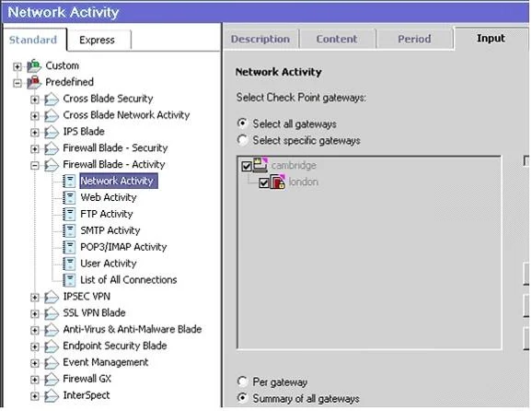Select the Per gateway option
Screen dimensions: 532x411
242,382
